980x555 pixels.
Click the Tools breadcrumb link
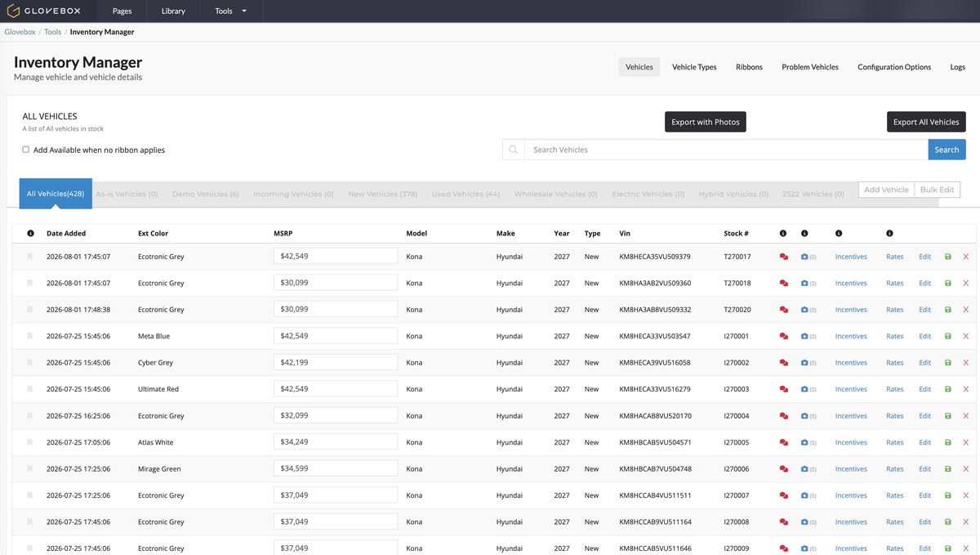click(x=52, y=32)
